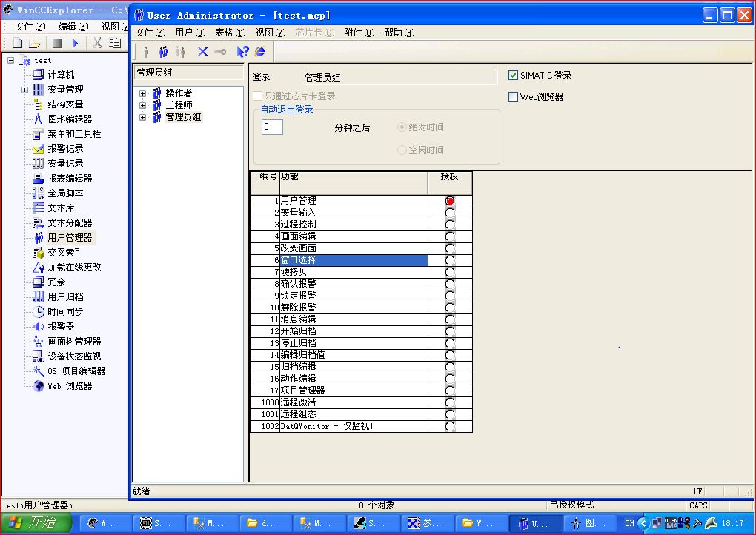The height and width of the screenshot is (535, 756).
Task: Select 设备状态监视 in project tree
Action: pos(74,356)
